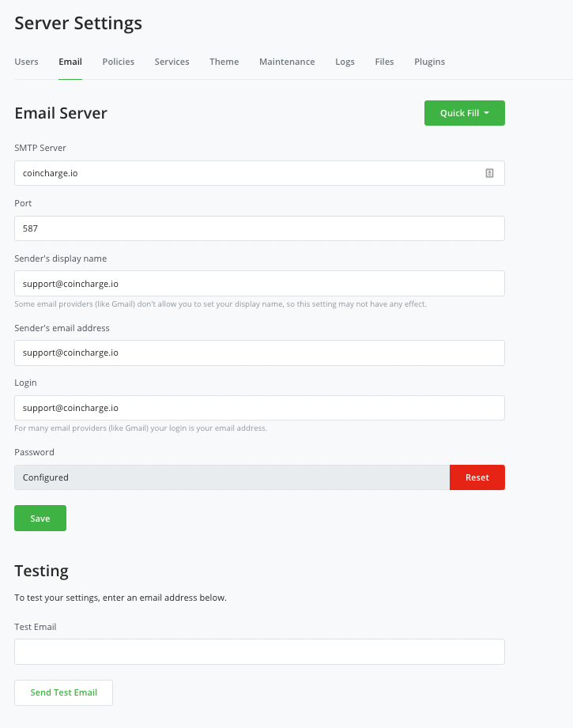
Task: Click the Test Email label
Action: [x=36, y=627]
